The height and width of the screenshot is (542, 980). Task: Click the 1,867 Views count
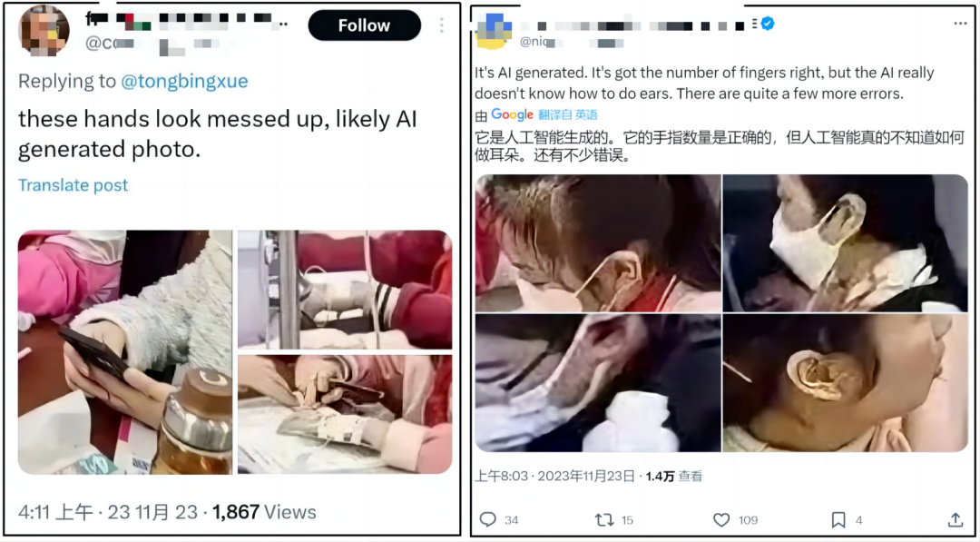(264, 513)
